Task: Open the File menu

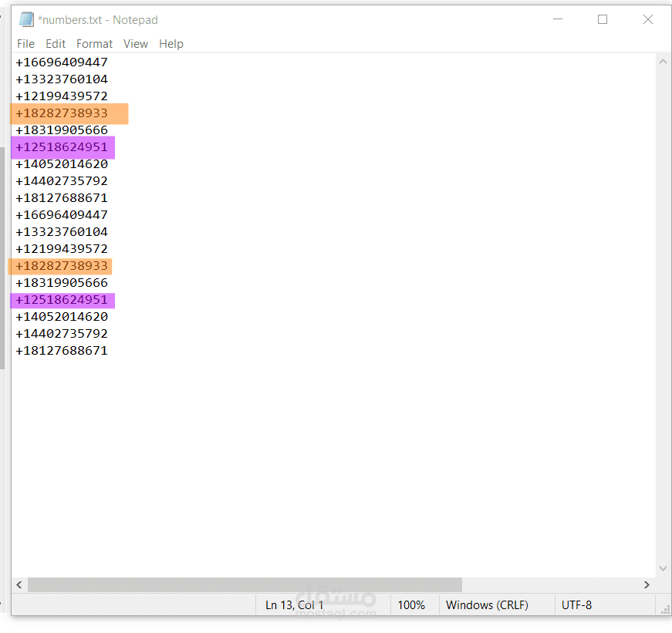Action: 25,44
